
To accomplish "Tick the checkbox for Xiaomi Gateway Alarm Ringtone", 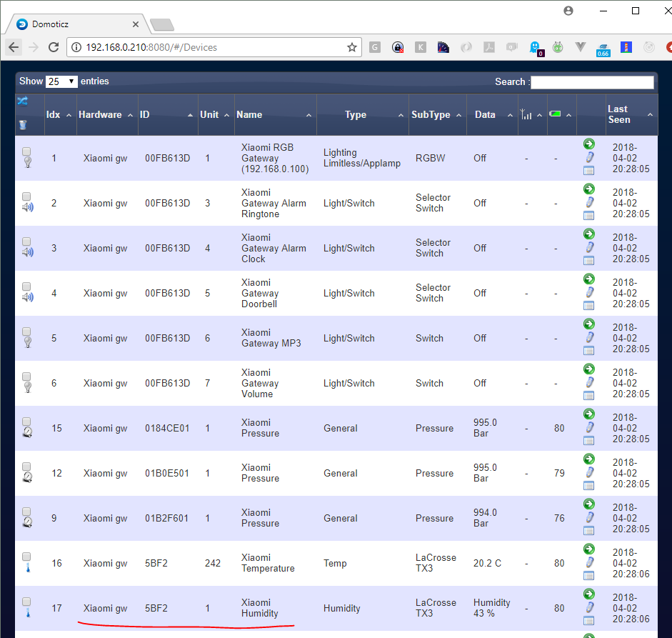I will [x=26, y=196].
